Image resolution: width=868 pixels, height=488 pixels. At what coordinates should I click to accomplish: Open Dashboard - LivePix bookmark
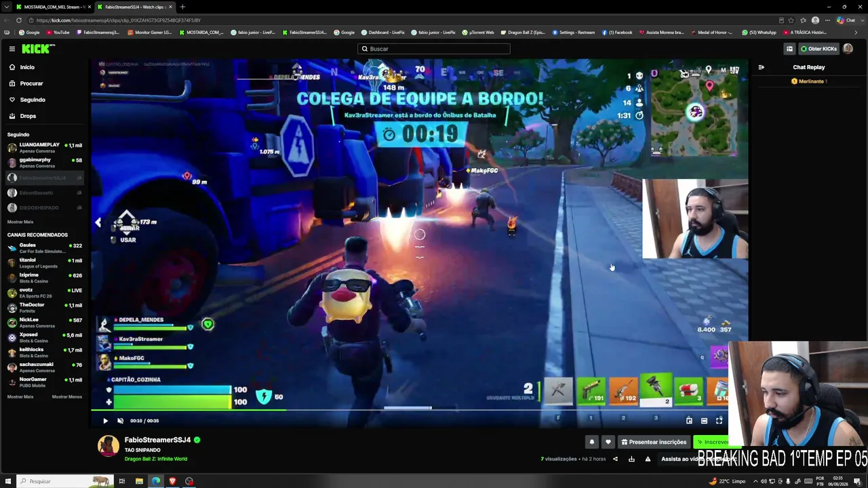coord(383,33)
